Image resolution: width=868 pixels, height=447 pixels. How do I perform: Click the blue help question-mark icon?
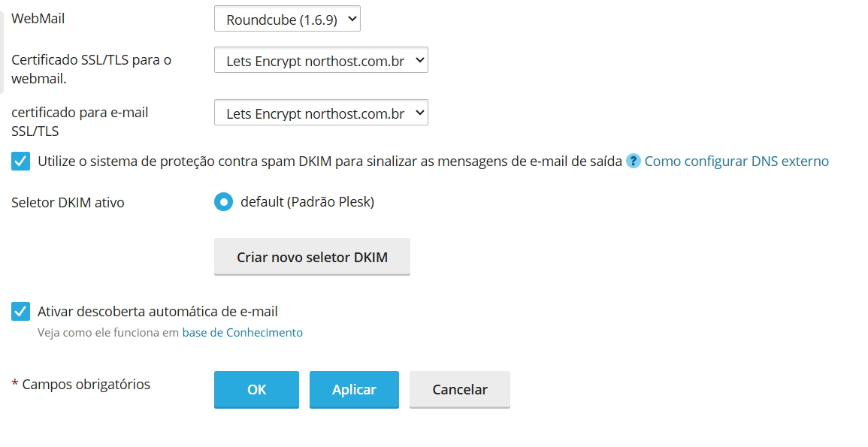(x=634, y=161)
